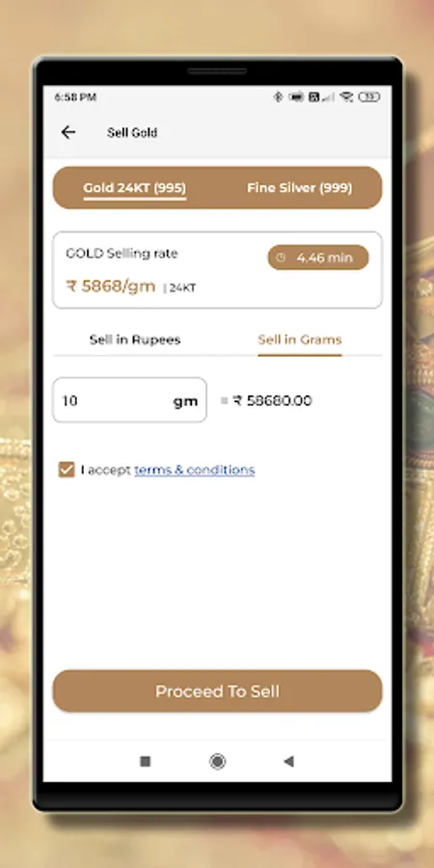Tap the circular home navigation icon
Viewport: 434px width, 868px height.
(218, 761)
